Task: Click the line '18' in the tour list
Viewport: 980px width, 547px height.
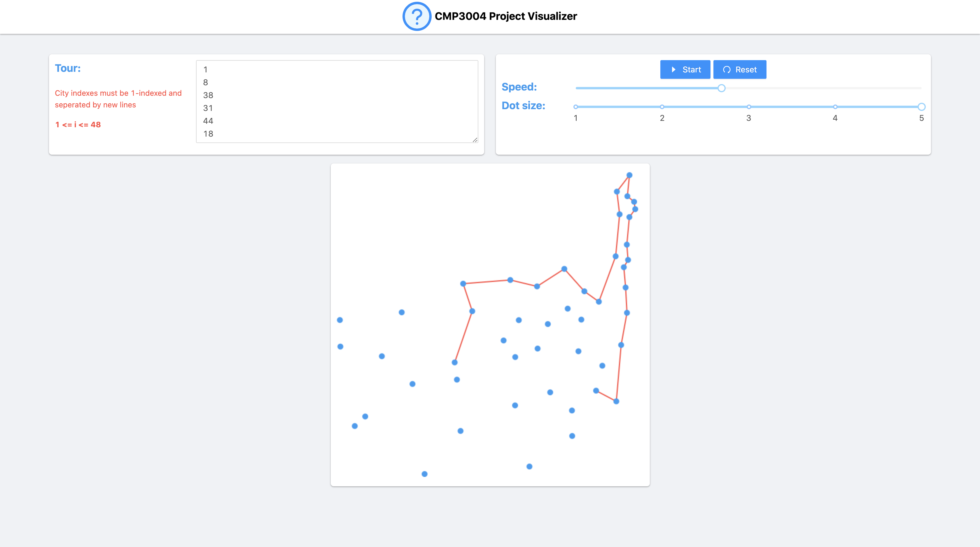Action: pyautogui.click(x=208, y=134)
